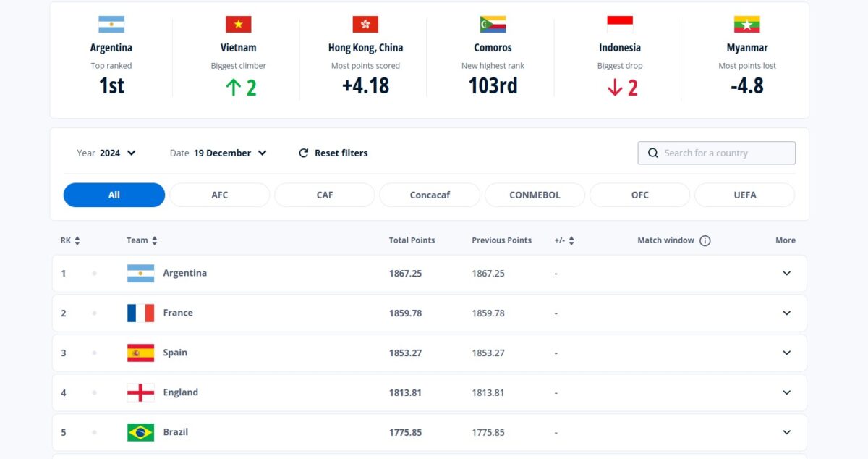The image size is (868, 459).
Task: Filter by CONMEBOL confederation
Action: point(535,195)
